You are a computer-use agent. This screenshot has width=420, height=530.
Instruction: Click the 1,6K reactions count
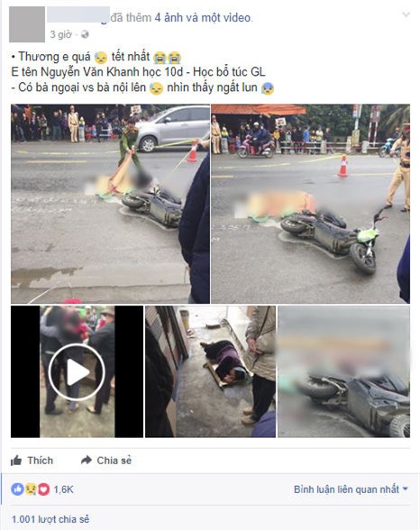pos(63,489)
